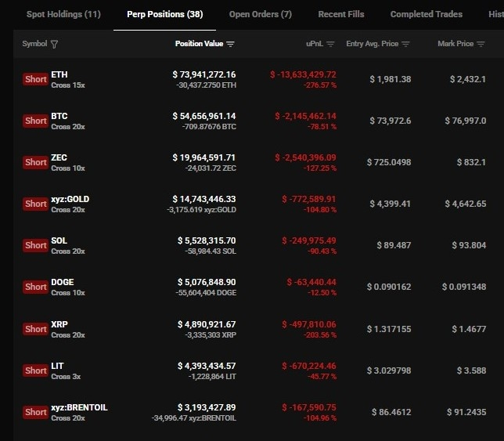504x441 pixels.
Task: Click the Symbol column header
Action: coord(34,44)
